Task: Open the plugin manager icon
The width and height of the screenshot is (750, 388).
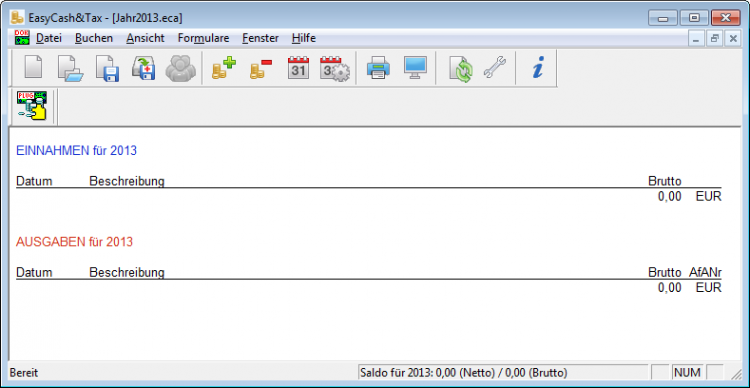Action: (32, 106)
